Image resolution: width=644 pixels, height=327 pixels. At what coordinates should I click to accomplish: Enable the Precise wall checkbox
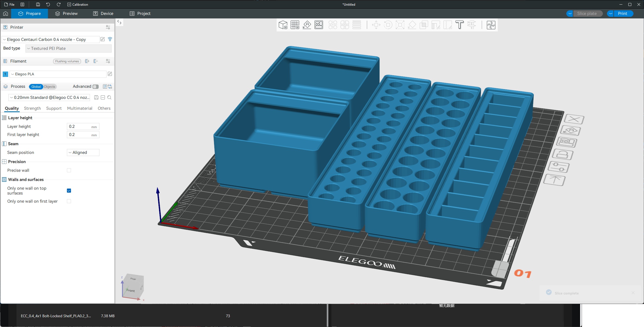[69, 170]
